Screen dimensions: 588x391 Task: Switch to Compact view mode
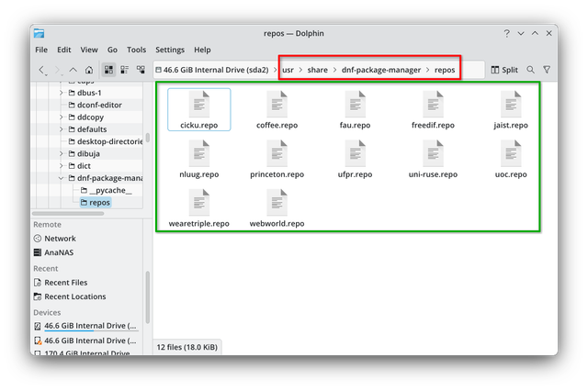click(125, 70)
